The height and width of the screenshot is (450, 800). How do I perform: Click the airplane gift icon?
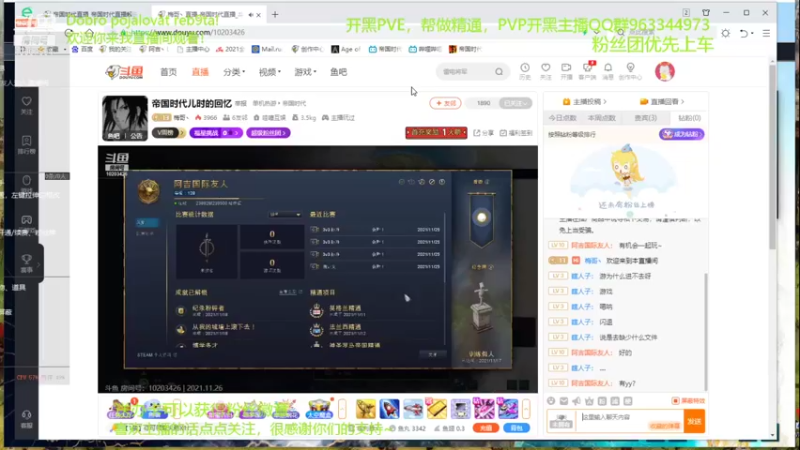tap(413, 409)
